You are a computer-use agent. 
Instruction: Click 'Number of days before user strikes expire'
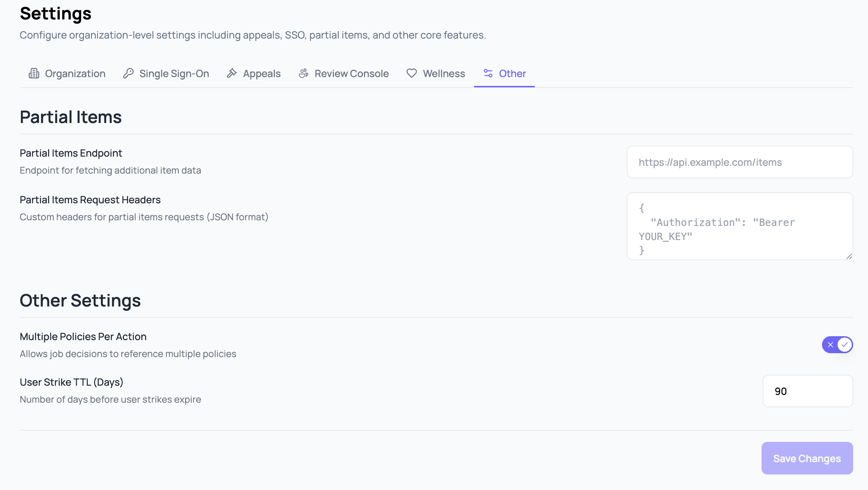110,399
